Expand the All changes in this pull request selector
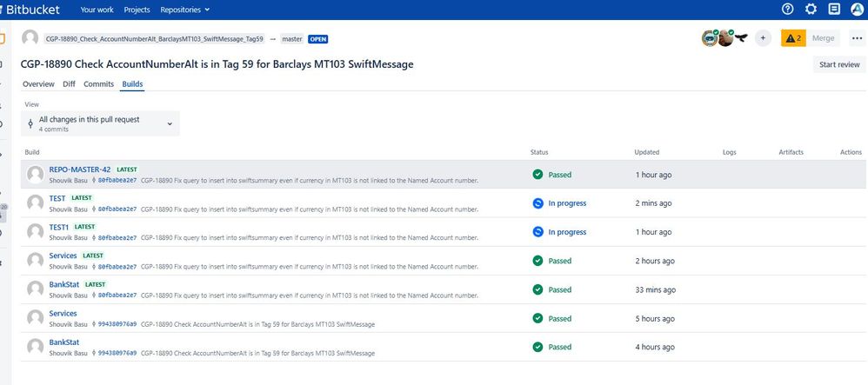Image resolution: width=868 pixels, height=385 pixels. tap(100, 123)
